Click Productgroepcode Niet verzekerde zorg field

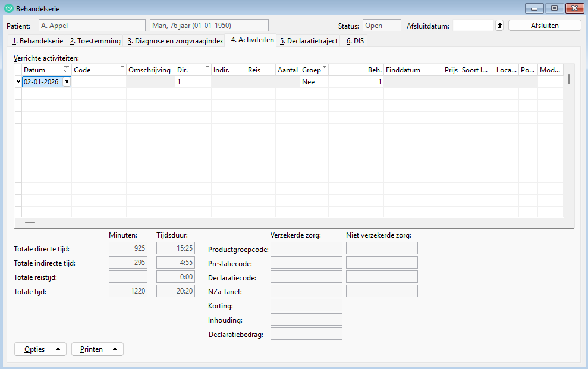click(x=382, y=248)
